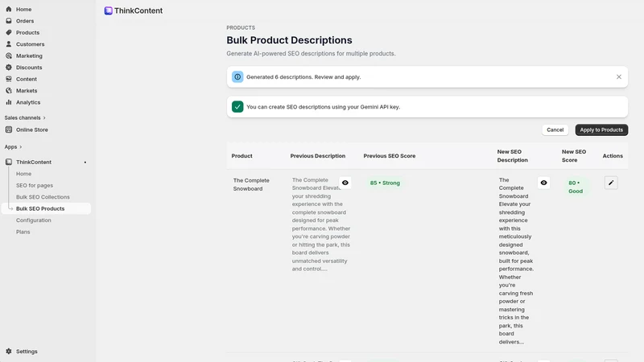Screen dimensions: 644x362
Task: Open Configuration page
Action: coord(34,220)
